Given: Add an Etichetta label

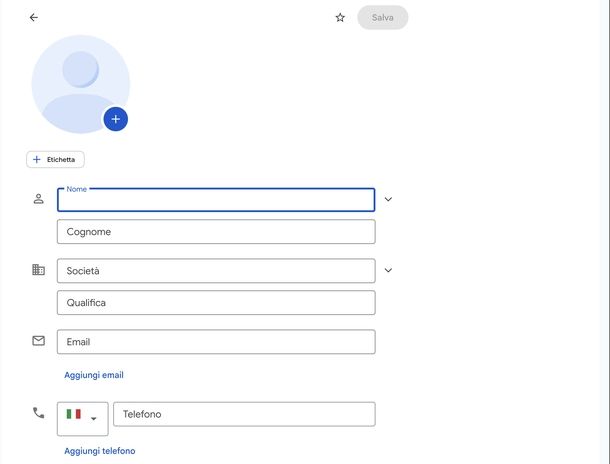Looking at the screenshot, I should point(55,159).
